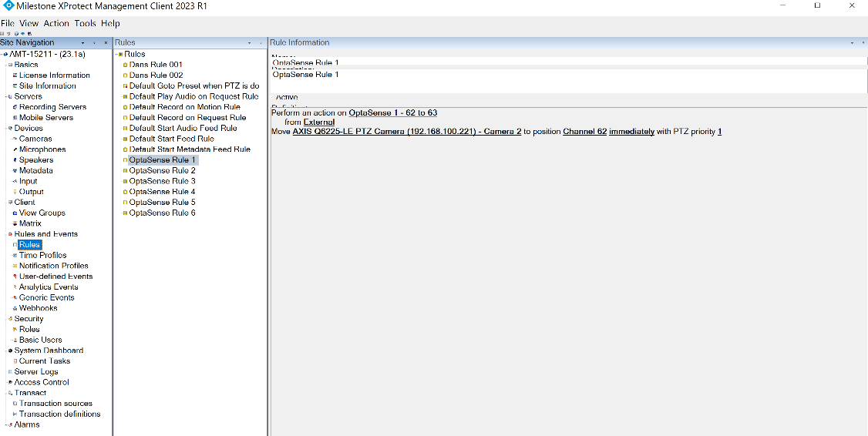Open the Action menu
Viewport: 868px width, 436px height.
(x=56, y=24)
